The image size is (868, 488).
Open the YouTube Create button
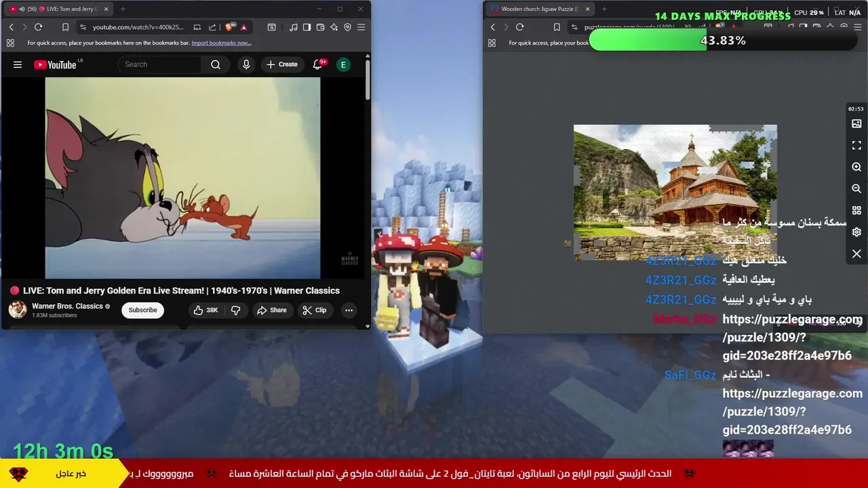click(282, 64)
